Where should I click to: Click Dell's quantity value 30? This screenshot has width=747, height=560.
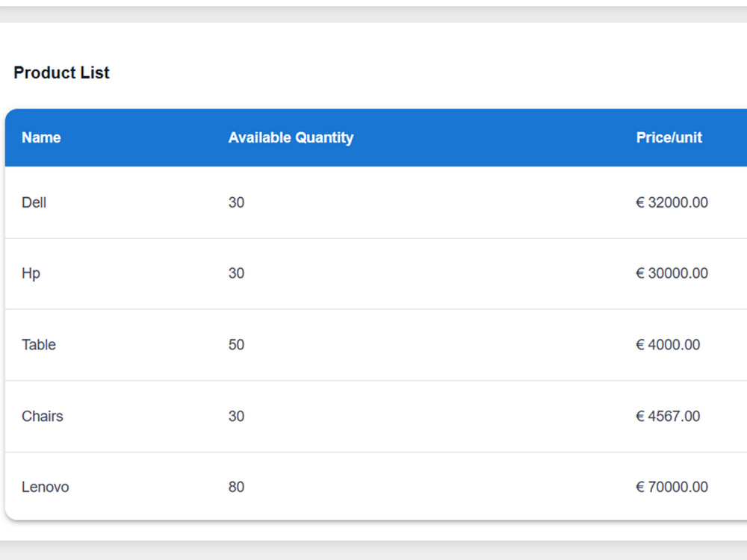coord(236,202)
